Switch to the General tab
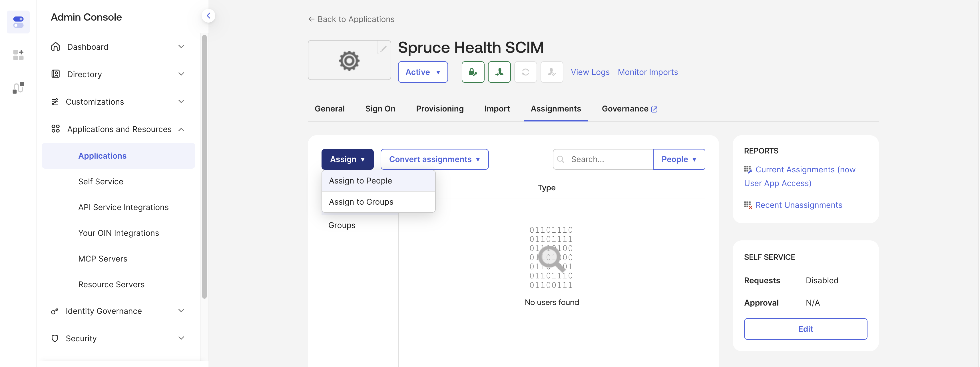This screenshot has width=980, height=367. tap(330, 109)
